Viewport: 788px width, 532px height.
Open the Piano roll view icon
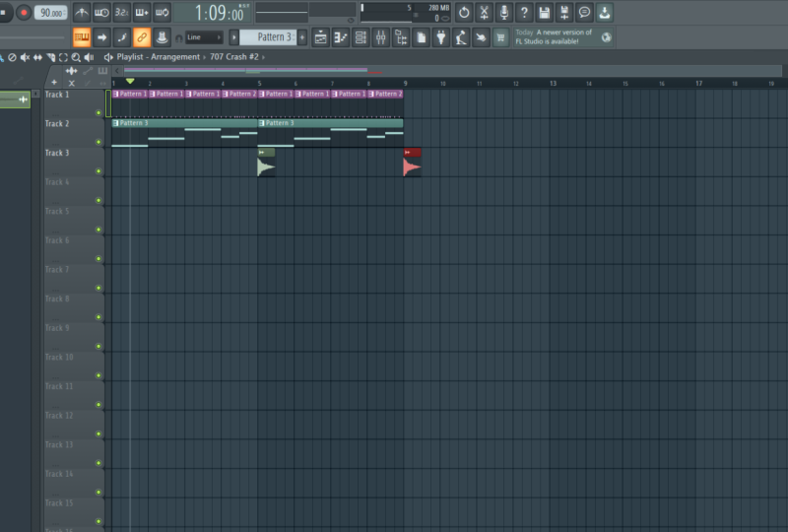341,37
